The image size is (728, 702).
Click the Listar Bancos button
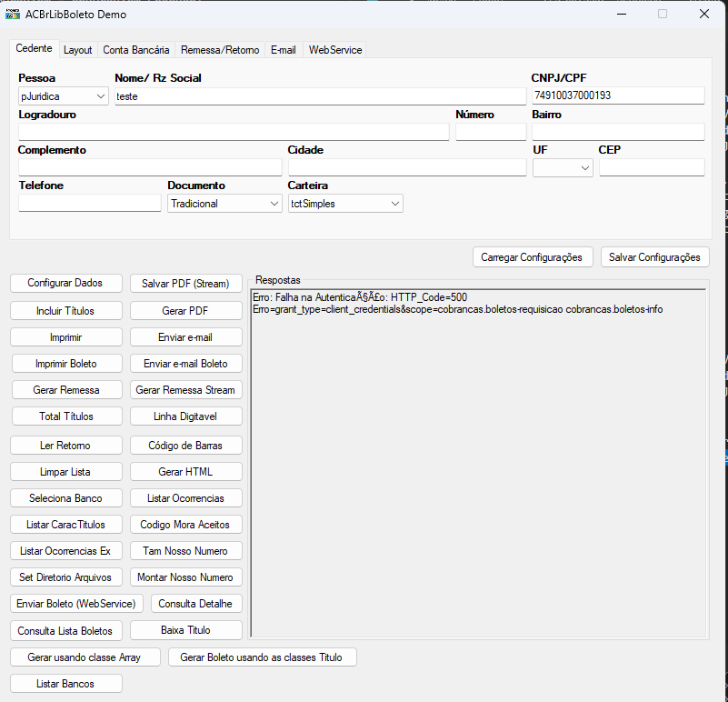tap(66, 684)
